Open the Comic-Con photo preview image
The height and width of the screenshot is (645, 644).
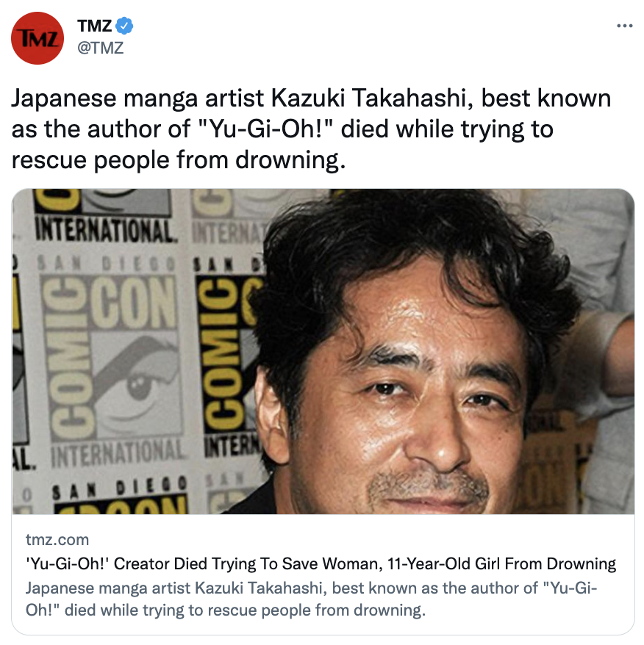(x=323, y=351)
